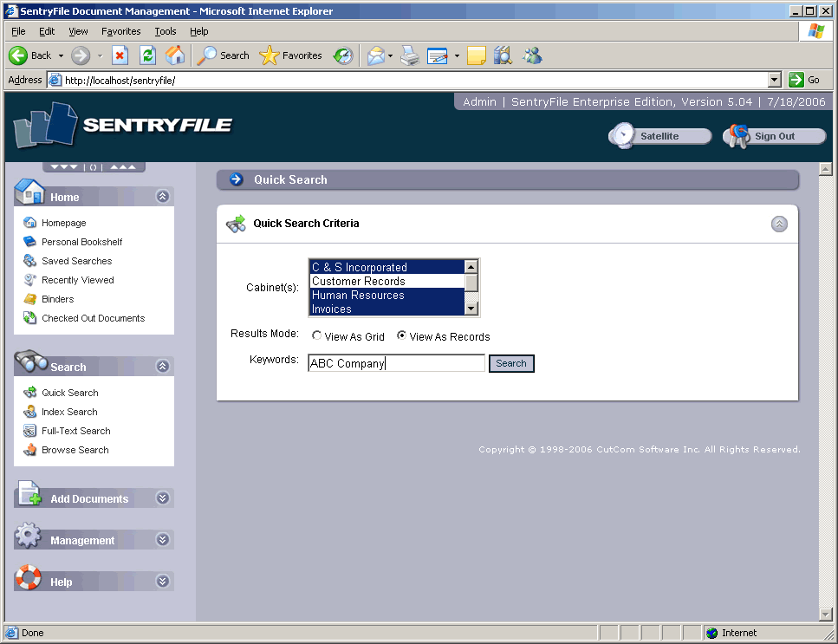Click the Recently Viewed icon
Image resolution: width=838 pixels, height=644 pixels.
pos(30,280)
